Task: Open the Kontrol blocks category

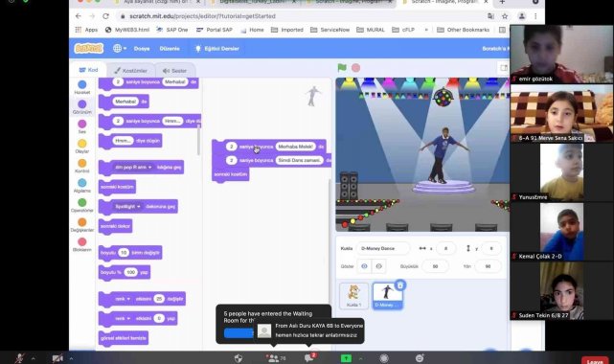Action: [x=81, y=163]
